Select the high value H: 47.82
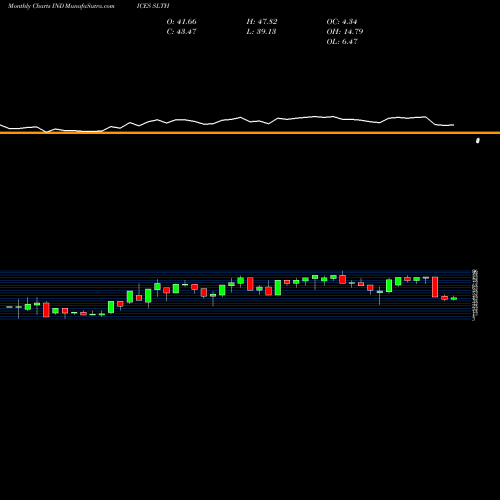This screenshot has width=500, height=500. [262, 22]
